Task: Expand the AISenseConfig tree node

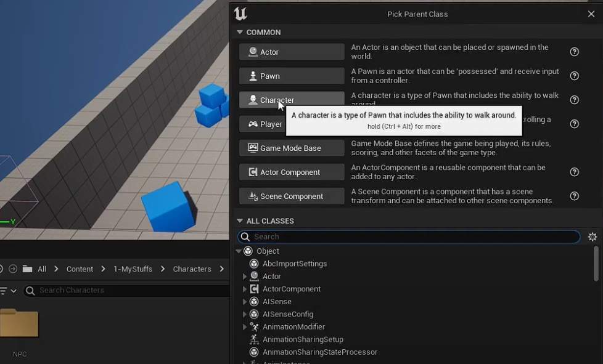Action: point(245,314)
